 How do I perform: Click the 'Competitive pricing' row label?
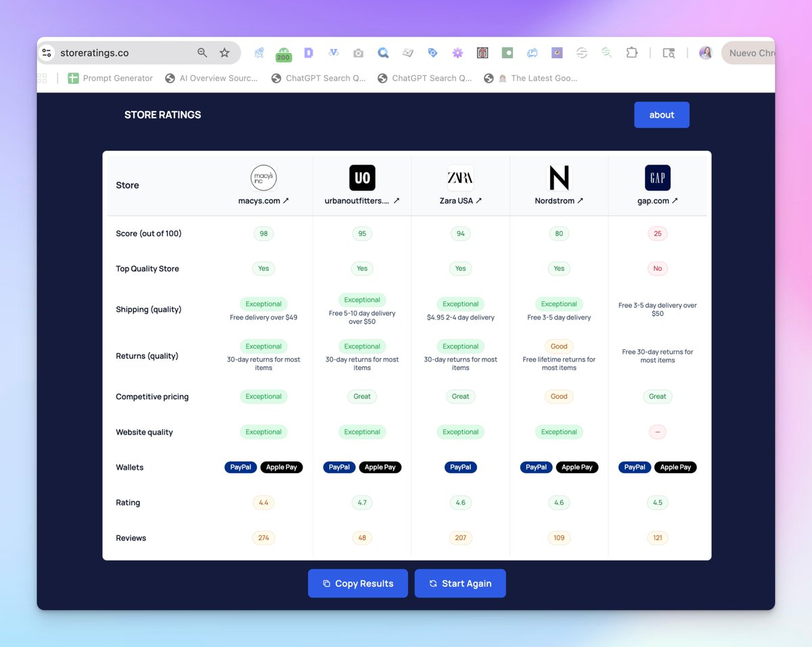point(152,397)
